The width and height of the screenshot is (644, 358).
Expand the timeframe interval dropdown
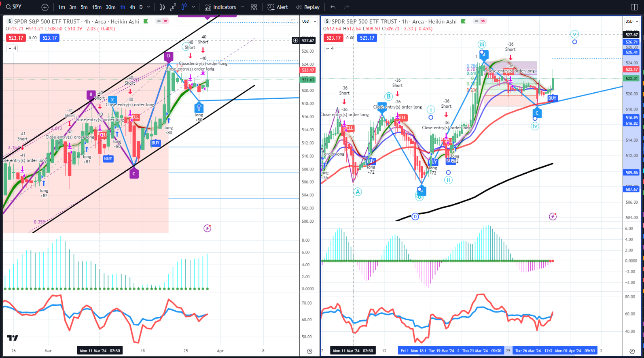[x=149, y=7]
